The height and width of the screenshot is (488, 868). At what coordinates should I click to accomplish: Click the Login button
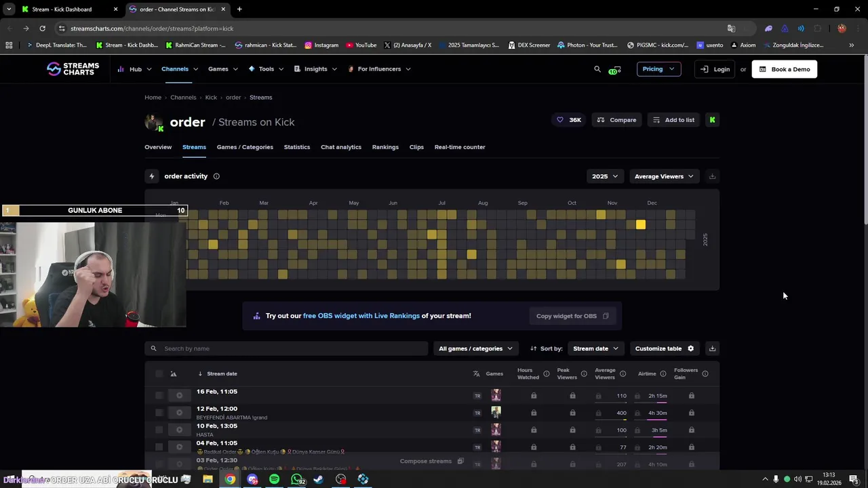(715, 69)
